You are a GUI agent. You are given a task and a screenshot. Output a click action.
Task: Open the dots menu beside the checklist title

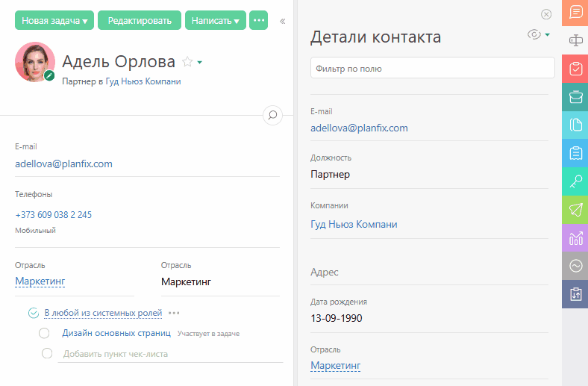(x=174, y=313)
